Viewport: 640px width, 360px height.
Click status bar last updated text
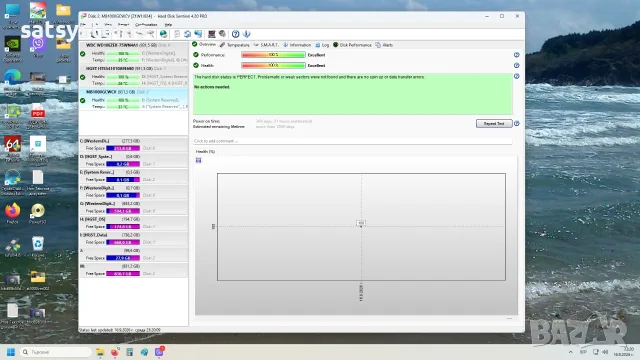click(120, 330)
